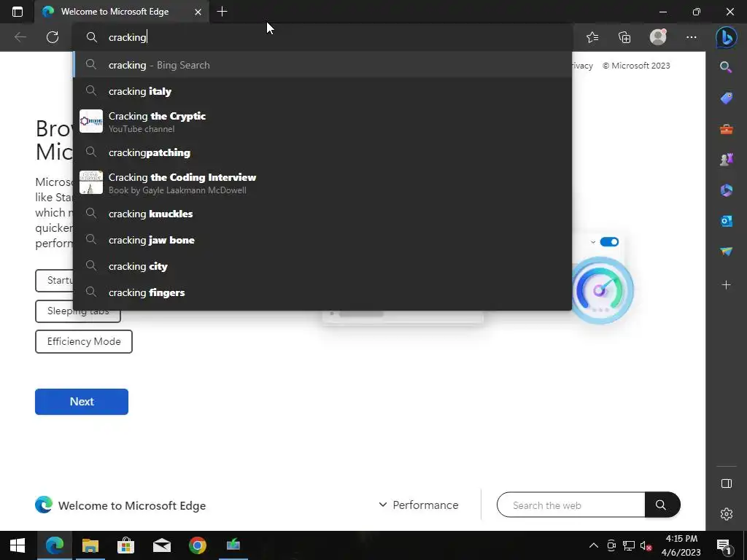Show hidden system tray icons
Image resolution: width=747 pixels, height=560 pixels.
(x=594, y=545)
